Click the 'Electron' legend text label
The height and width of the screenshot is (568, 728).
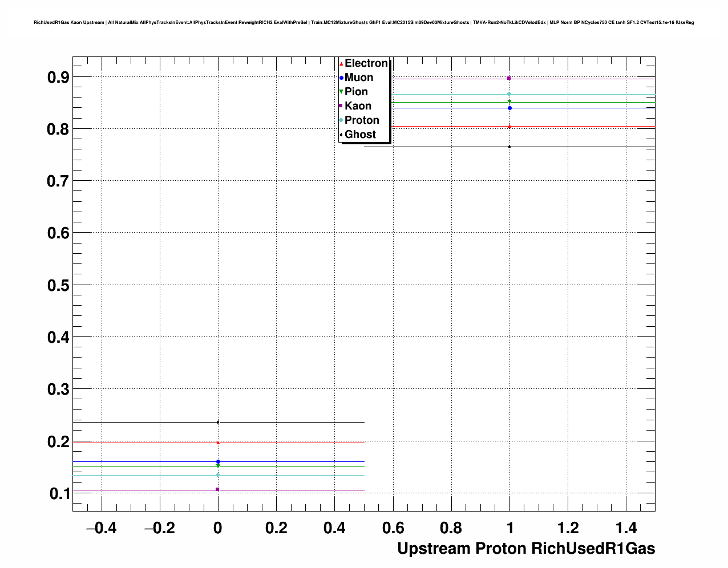coord(366,63)
